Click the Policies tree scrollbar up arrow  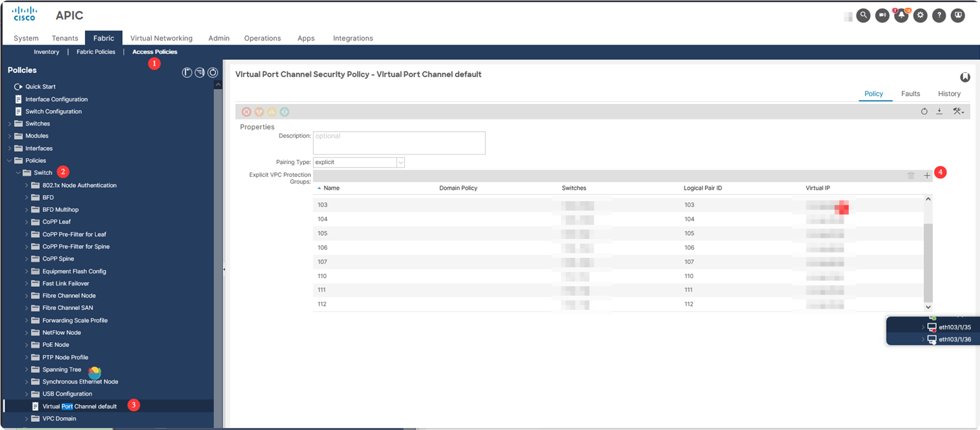217,85
